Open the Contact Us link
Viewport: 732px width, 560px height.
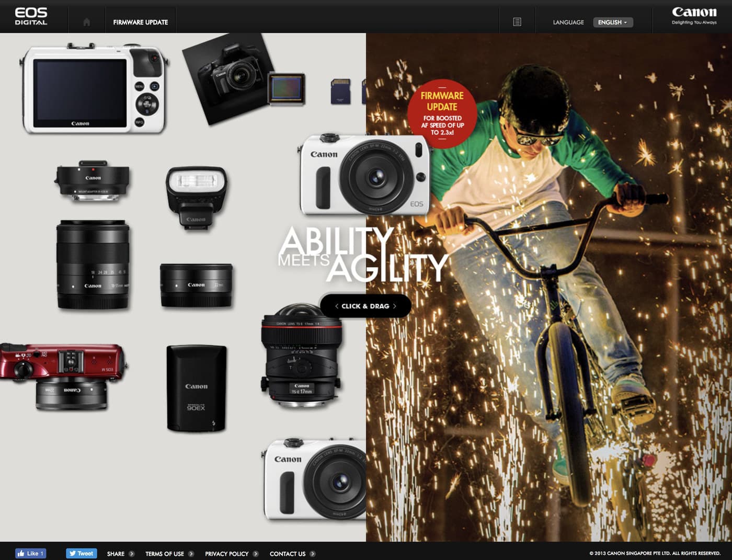288,554
